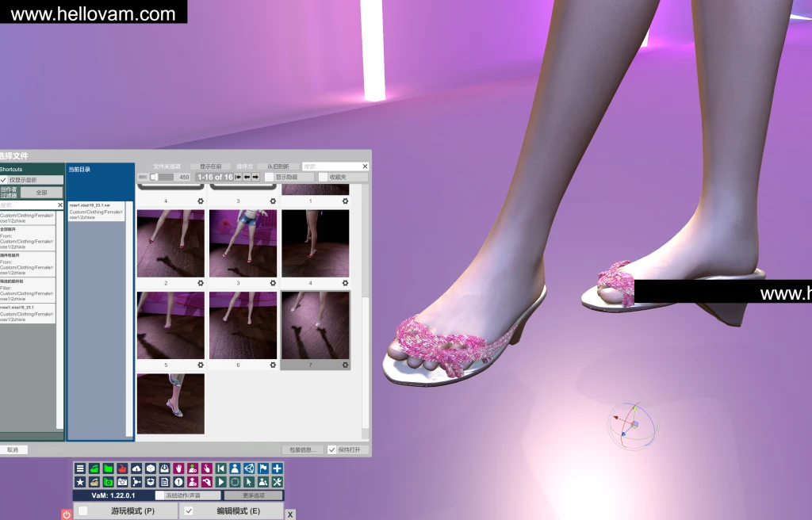812x520 pixels.
Task: Click the 取消 cancel button
Action: pyautogui.click(x=13, y=449)
